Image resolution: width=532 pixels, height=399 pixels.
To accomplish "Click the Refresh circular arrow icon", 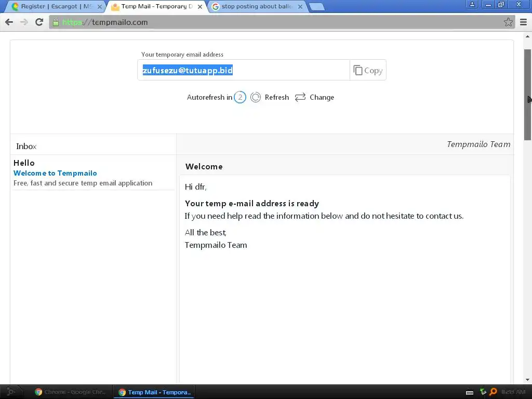I will pos(256,97).
